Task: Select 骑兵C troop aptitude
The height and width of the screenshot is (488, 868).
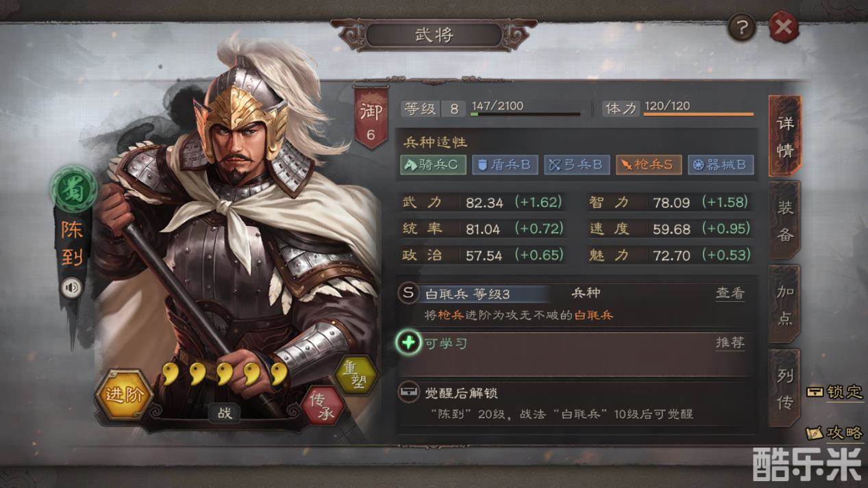Action: coord(433,165)
